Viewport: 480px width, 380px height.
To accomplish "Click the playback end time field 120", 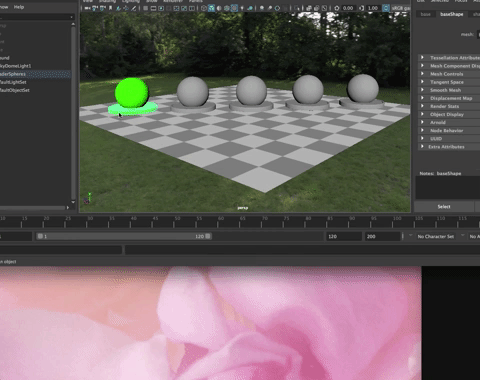I will click(x=344, y=236).
